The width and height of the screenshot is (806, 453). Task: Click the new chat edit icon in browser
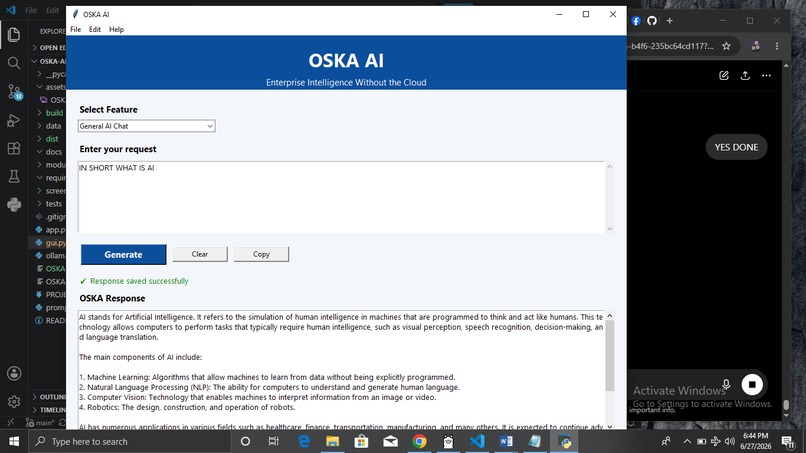724,76
